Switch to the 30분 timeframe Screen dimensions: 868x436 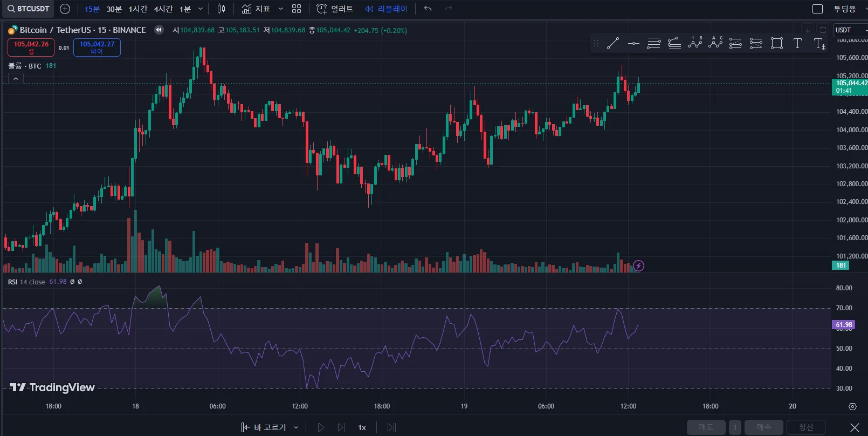[114, 9]
